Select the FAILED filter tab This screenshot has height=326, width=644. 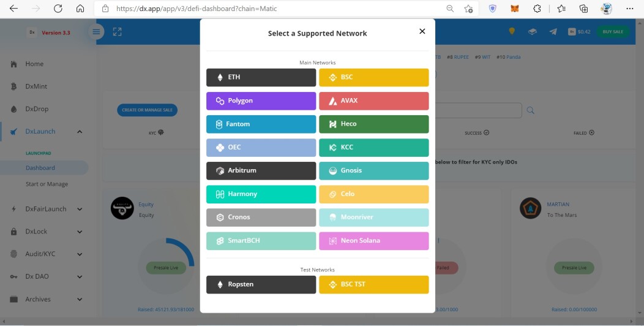click(x=583, y=133)
